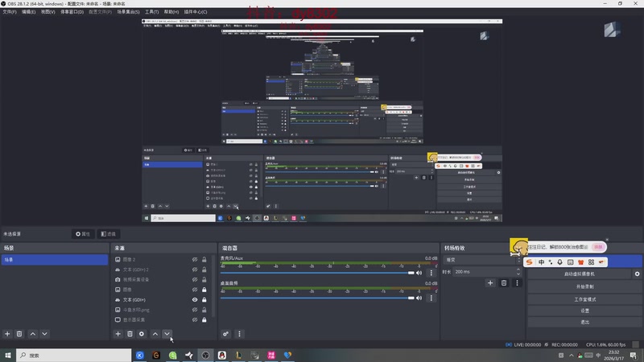Screen dimensions: 644x362
Task: Open the 停靠窗口(D) menu
Action: tap(72, 12)
